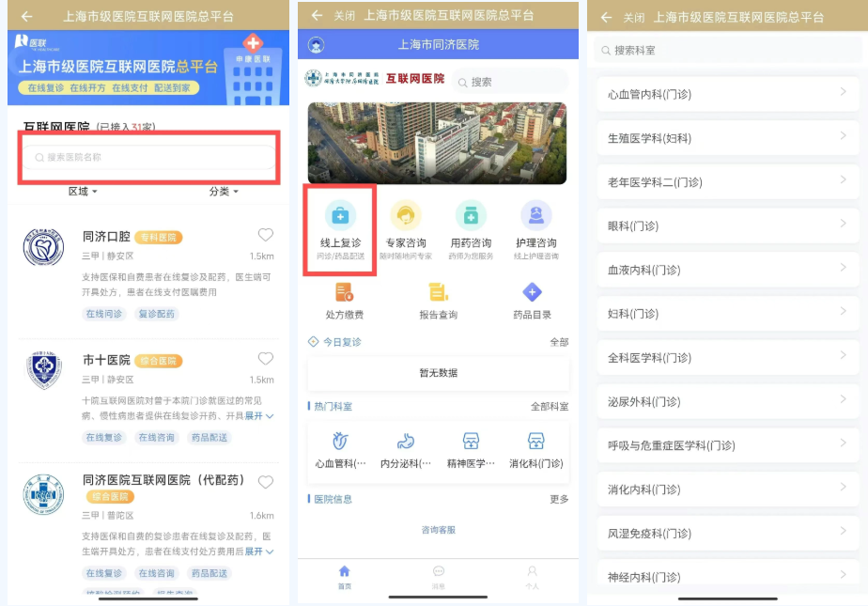This screenshot has width=868, height=606.
Task: Click the 搜索医院名称 search field
Action: [x=150, y=158]
